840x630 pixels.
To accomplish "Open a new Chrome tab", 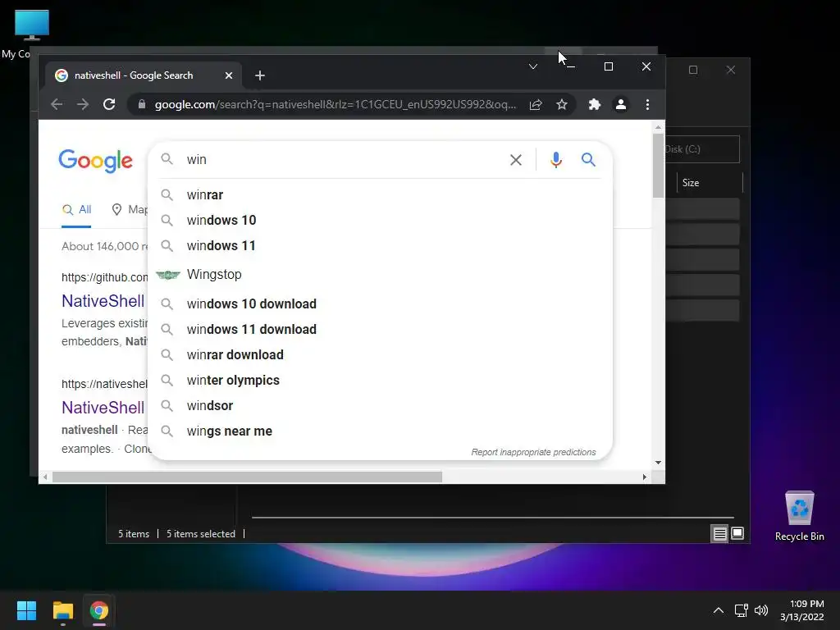I will (x=260, y=75).
